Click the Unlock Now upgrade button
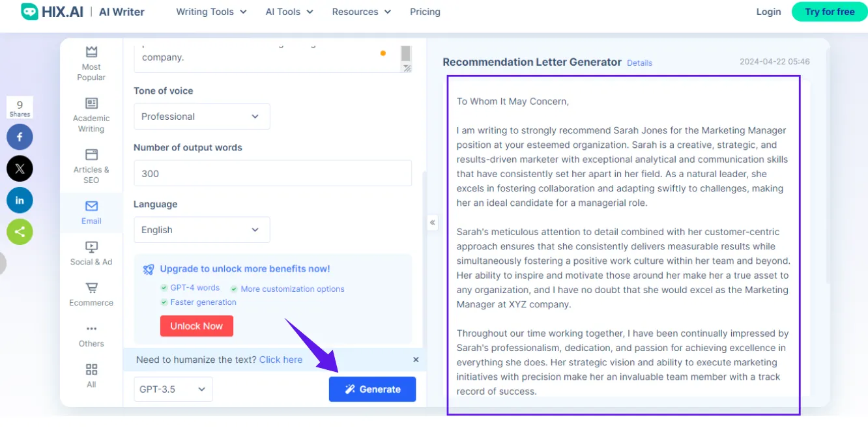 coord(196,326)
